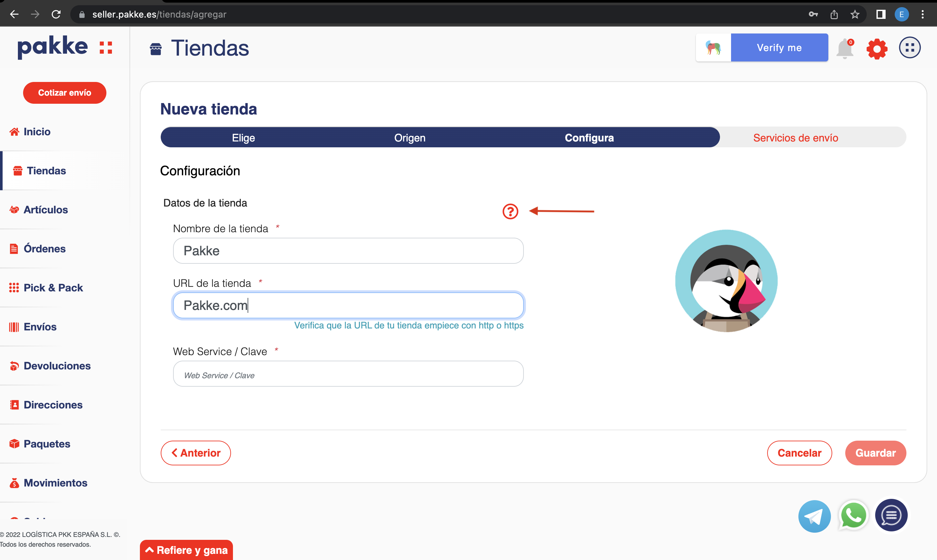The height and width of the screenshot is (560, 937).
Task: Bookmark this page with the star icon
Action: coord(855,14)
